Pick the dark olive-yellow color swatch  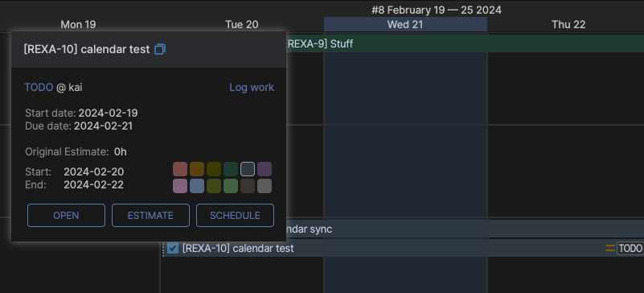coord(214,169)
